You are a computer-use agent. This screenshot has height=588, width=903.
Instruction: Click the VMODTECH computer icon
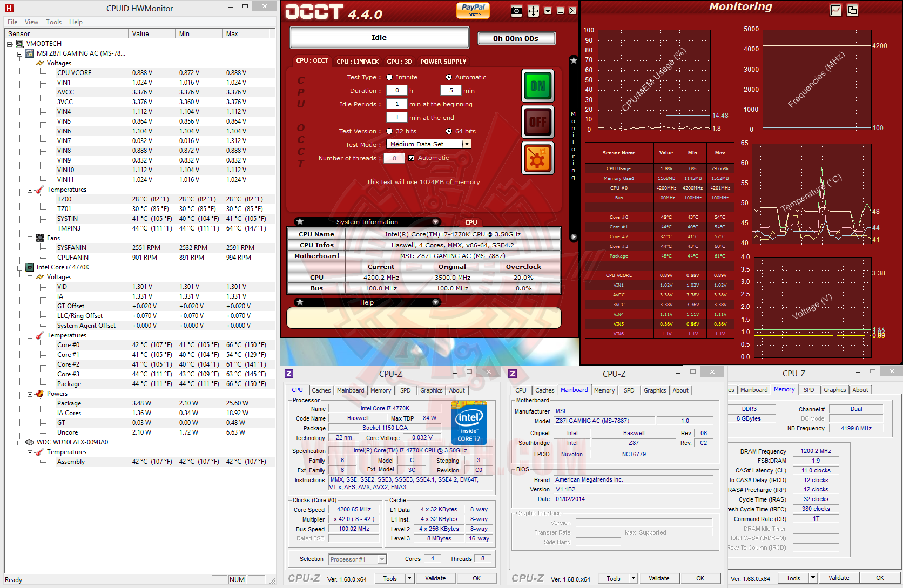point(20,44)
